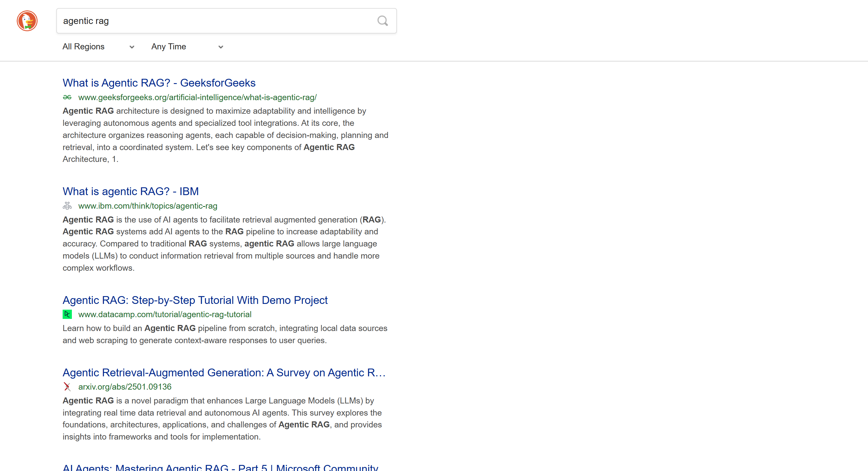Visit the DataCamp step-by-step tutorial result

tap(195, 300)
